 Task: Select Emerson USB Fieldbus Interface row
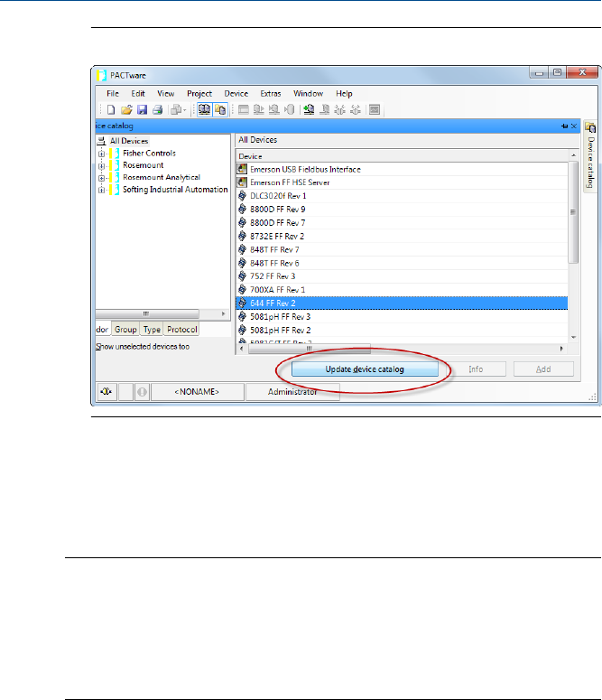[402, 170]
